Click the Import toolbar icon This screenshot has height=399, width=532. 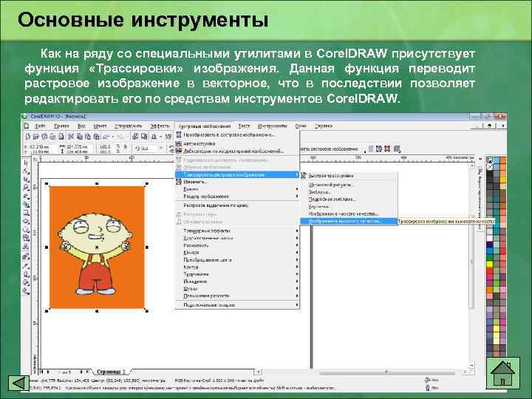pos(135,137)
